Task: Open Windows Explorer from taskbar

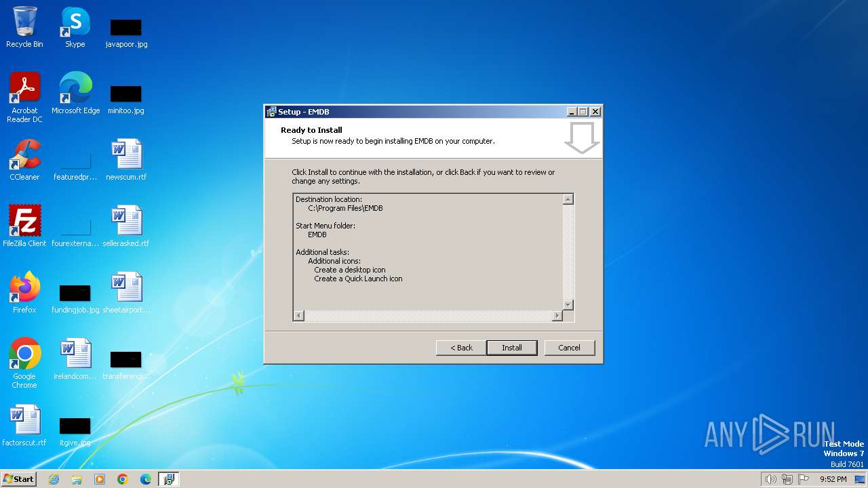Action: tap(77, 479)
